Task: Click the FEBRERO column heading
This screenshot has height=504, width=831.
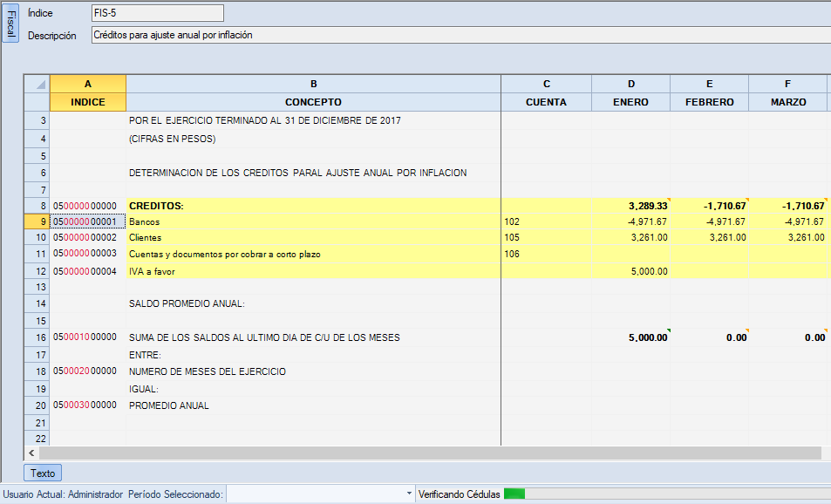Action: [x=709, y=102]
